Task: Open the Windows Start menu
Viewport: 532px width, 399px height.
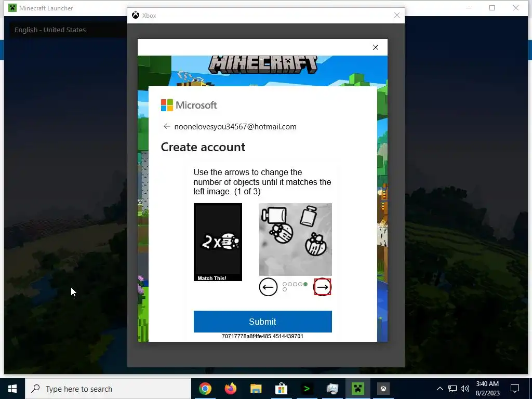Action: 12,389
